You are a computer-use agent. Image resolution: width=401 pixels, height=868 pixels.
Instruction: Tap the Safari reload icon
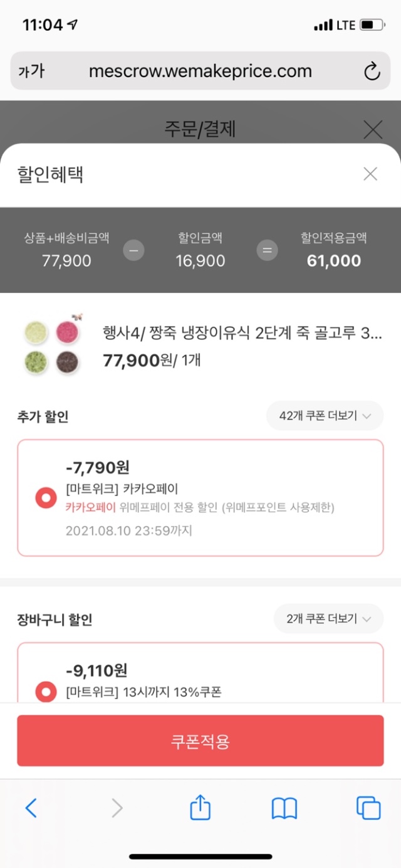[x=372, y=71]
